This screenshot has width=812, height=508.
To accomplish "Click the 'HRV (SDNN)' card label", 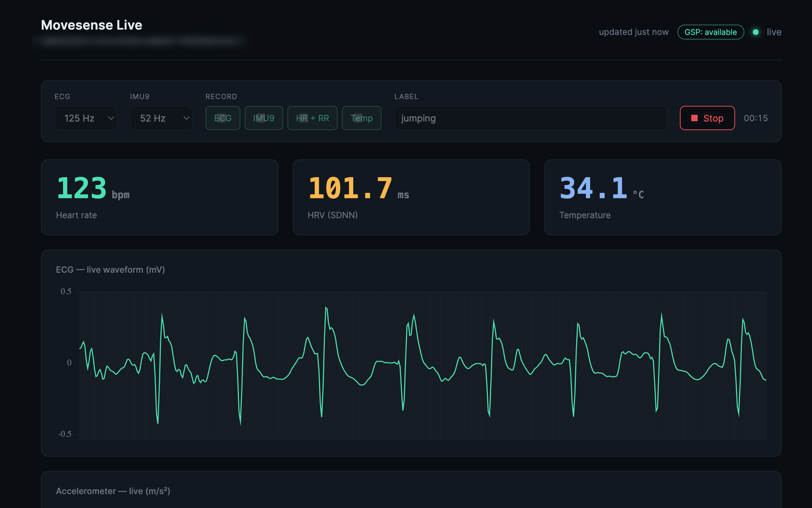I will point(333,215).
